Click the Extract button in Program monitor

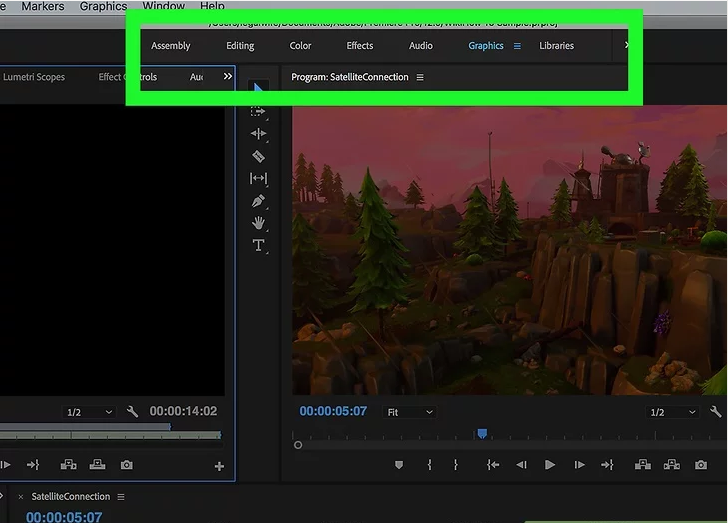click(x=672, y=465)
